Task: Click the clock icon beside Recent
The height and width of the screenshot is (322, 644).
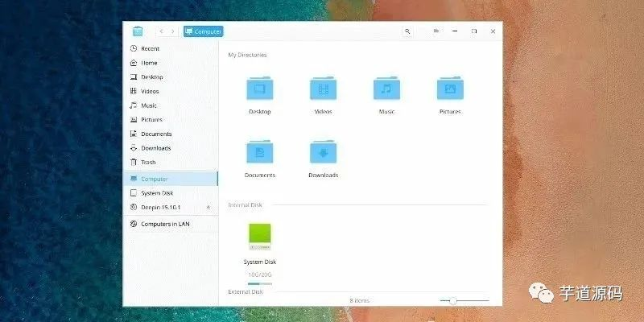Action: (133, 48)
